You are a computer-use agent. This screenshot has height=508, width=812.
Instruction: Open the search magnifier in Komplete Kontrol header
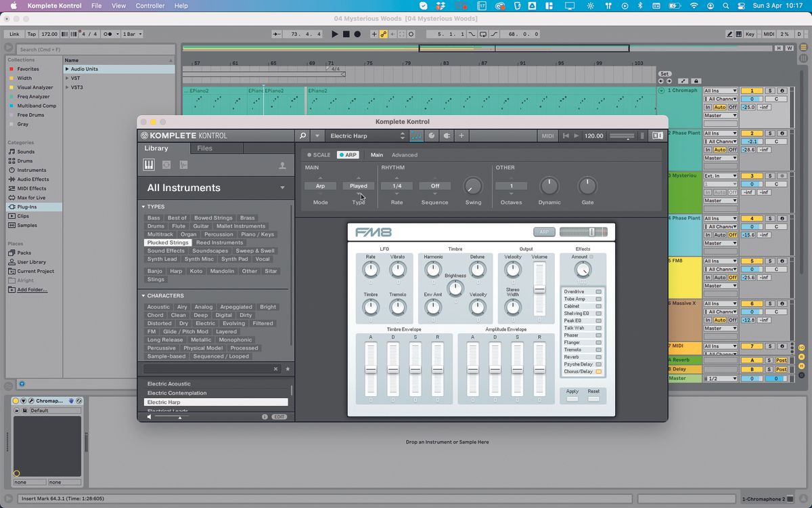point(302,135)
